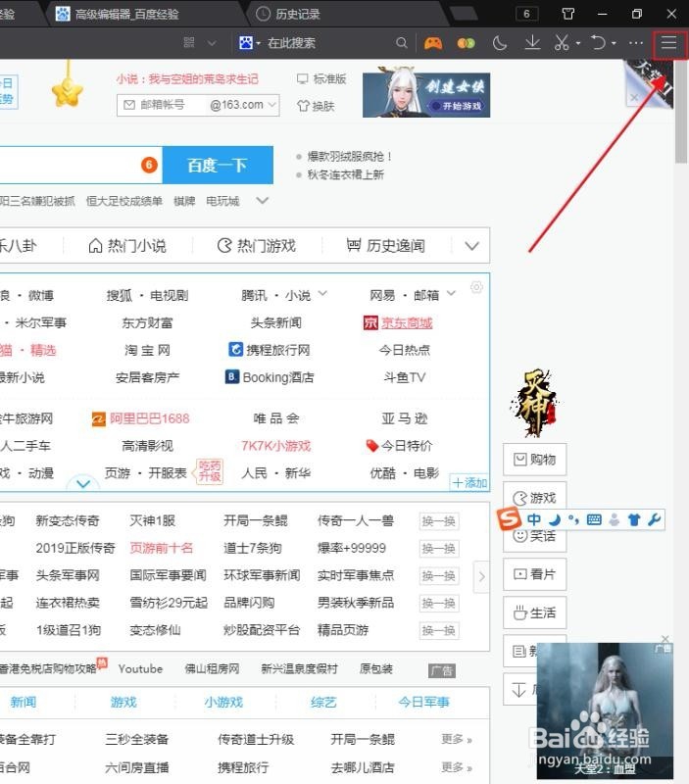Open the 京东商城 link
The image size is (689, 784).
407,323
